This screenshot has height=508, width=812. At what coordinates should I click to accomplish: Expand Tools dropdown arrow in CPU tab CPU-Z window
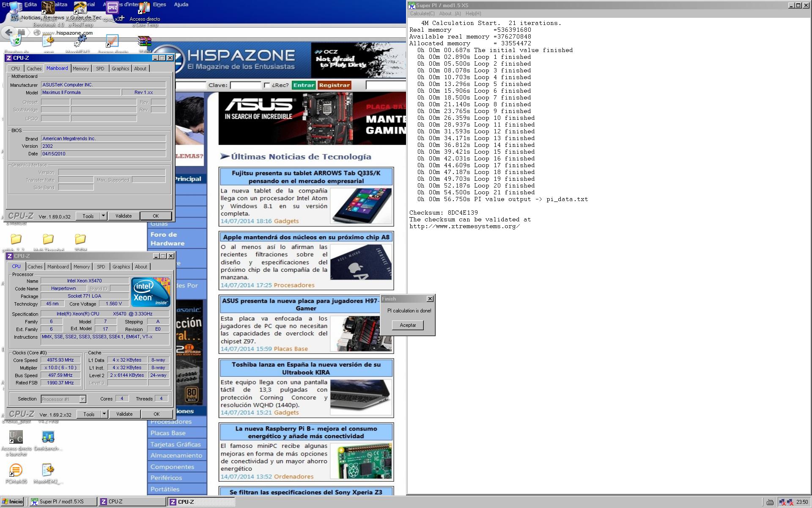click(x=104, y=414)
